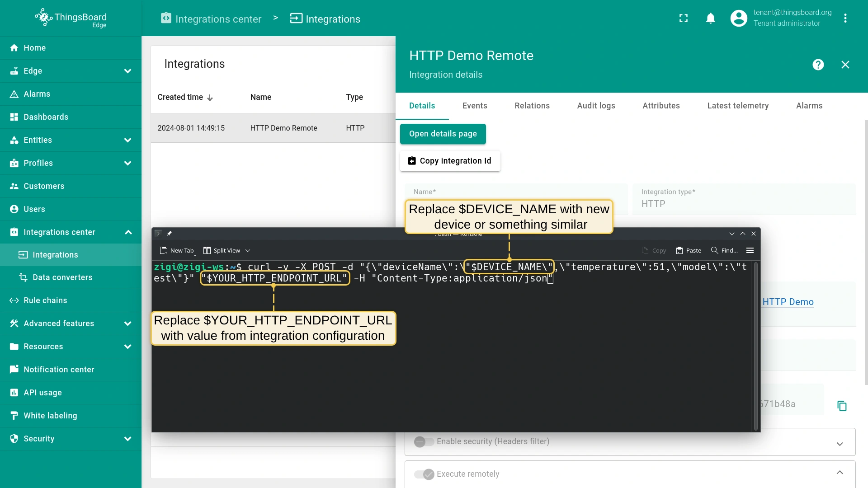The image size is (868, 488).
Task: Toggle fullscreen mode icon
Action: [684, 18]
